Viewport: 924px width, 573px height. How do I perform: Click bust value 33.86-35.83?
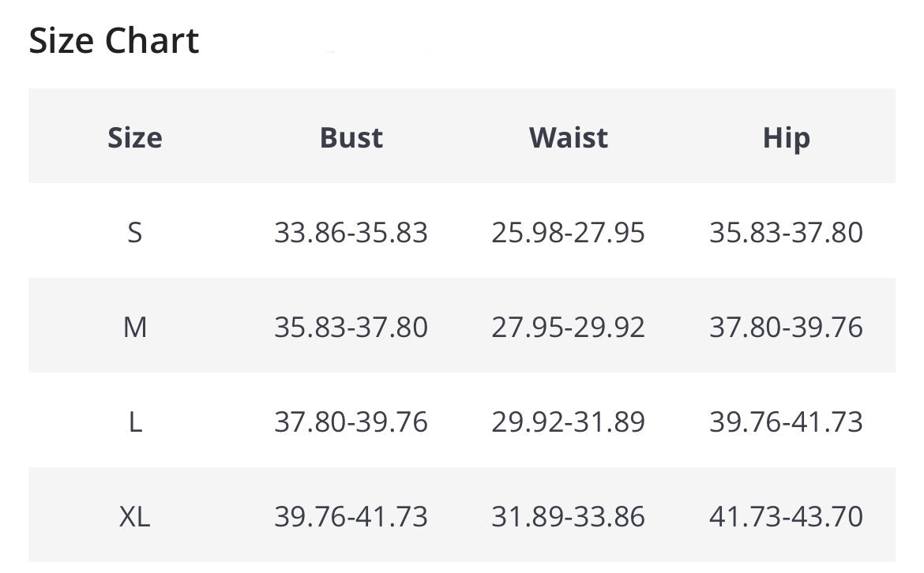351,233
